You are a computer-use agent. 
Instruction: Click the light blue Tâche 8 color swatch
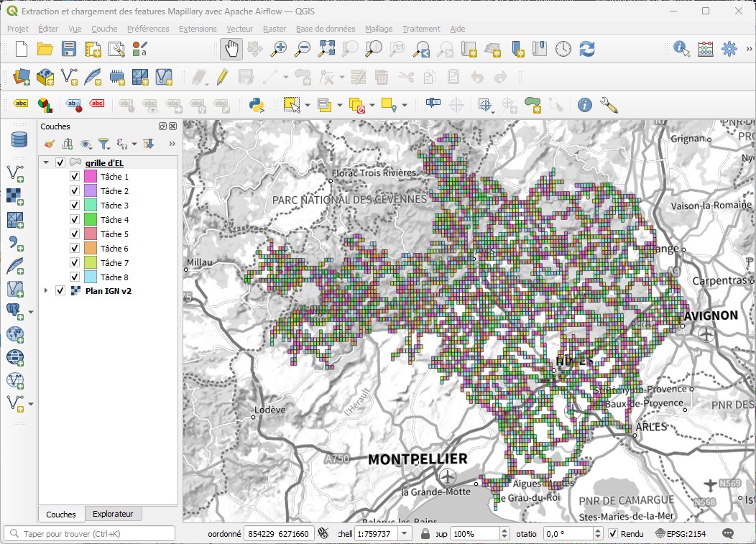(90, 277)
